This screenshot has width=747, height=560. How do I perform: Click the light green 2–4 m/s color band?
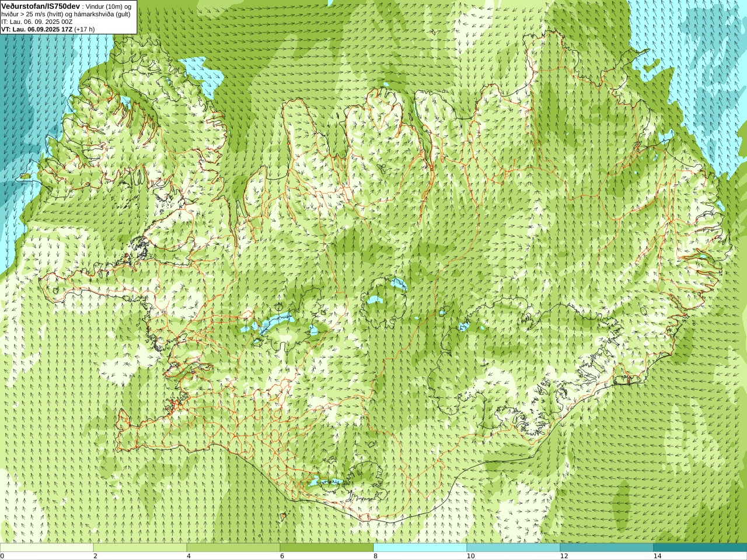(140, 548)
